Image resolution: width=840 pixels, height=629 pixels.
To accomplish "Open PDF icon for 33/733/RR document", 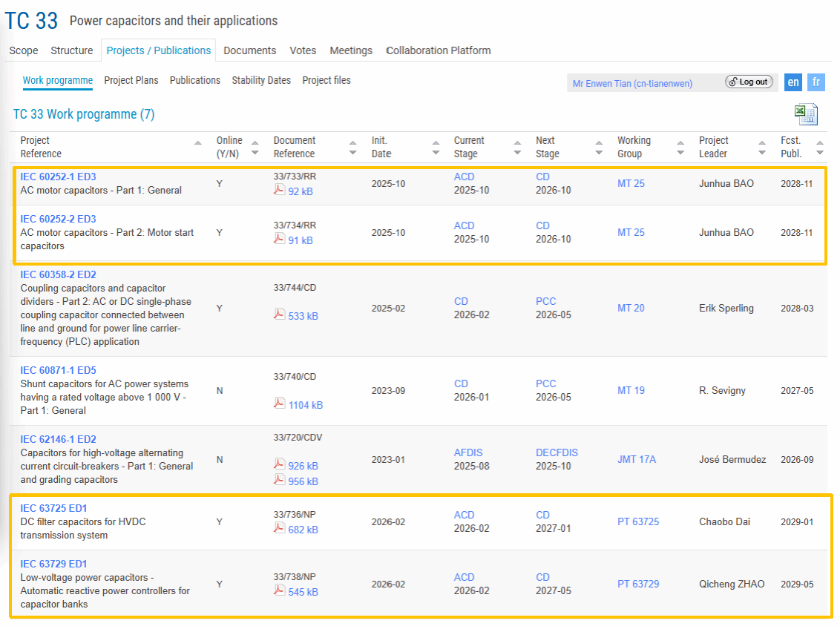I will tap(279, 190).
